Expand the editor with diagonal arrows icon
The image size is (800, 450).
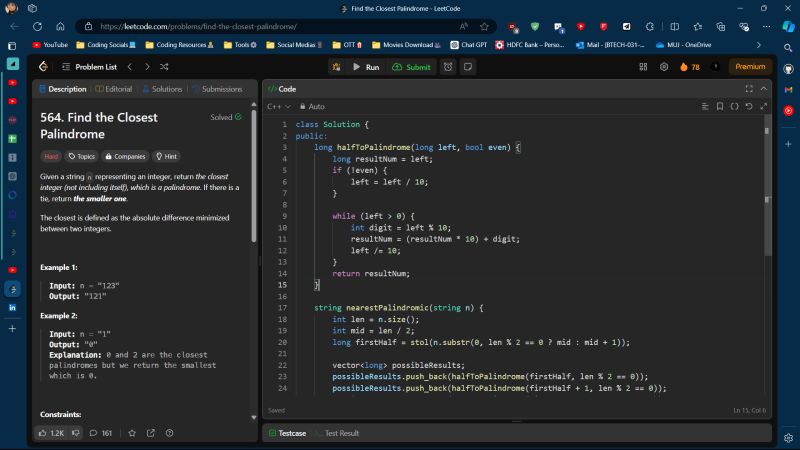[x=764, y=106]
